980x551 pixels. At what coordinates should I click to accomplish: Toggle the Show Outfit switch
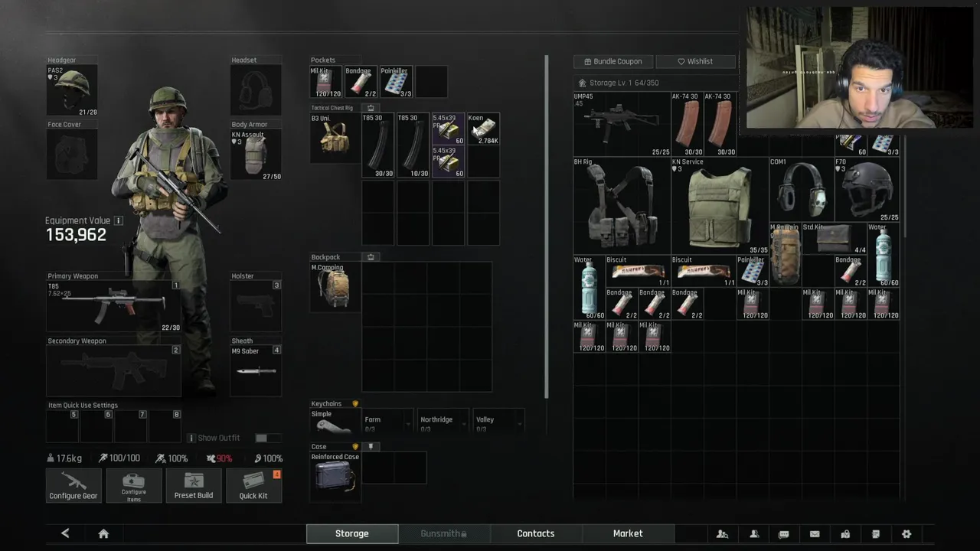pyautogui.click(x=267, y=438)
